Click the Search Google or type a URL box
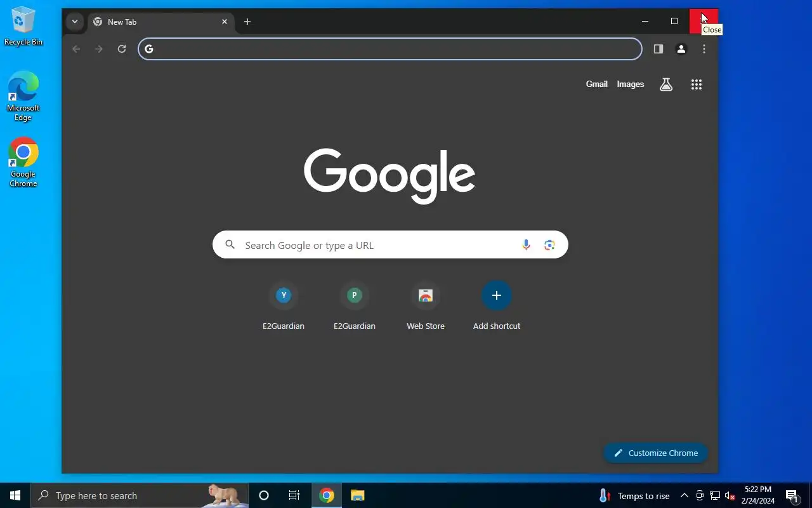Viewport: 812px width, 508px height. tap(390, 244)
